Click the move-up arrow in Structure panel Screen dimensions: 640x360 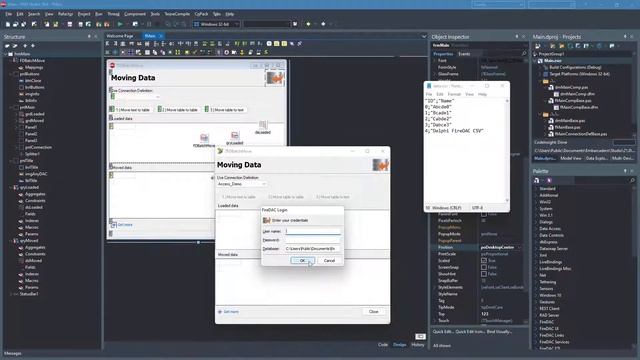25,46
